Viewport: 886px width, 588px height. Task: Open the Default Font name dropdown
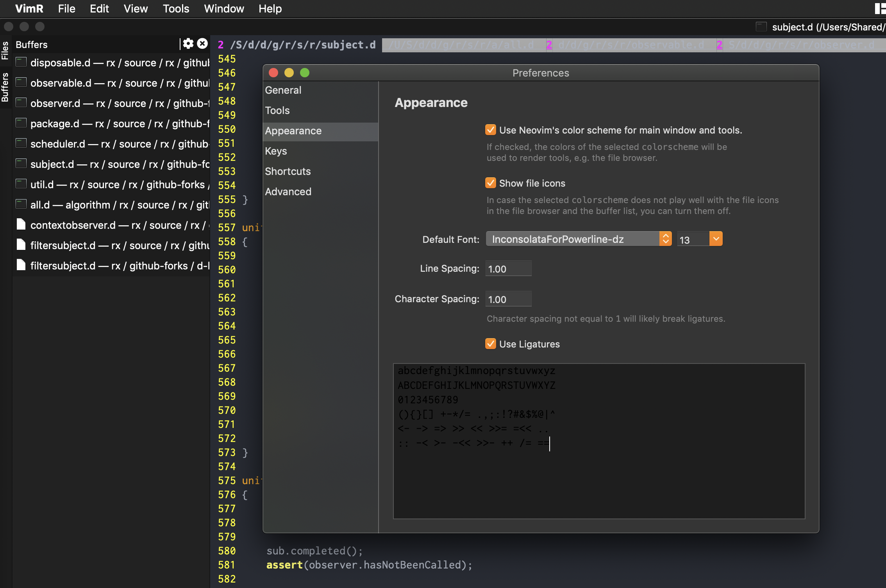578,239
